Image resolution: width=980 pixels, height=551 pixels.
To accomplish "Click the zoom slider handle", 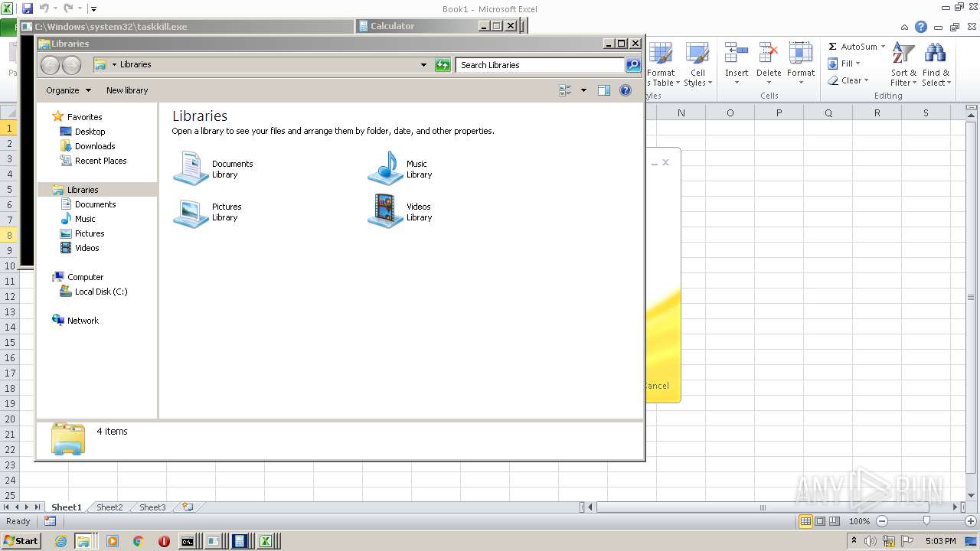I will (x=926, y=521).
